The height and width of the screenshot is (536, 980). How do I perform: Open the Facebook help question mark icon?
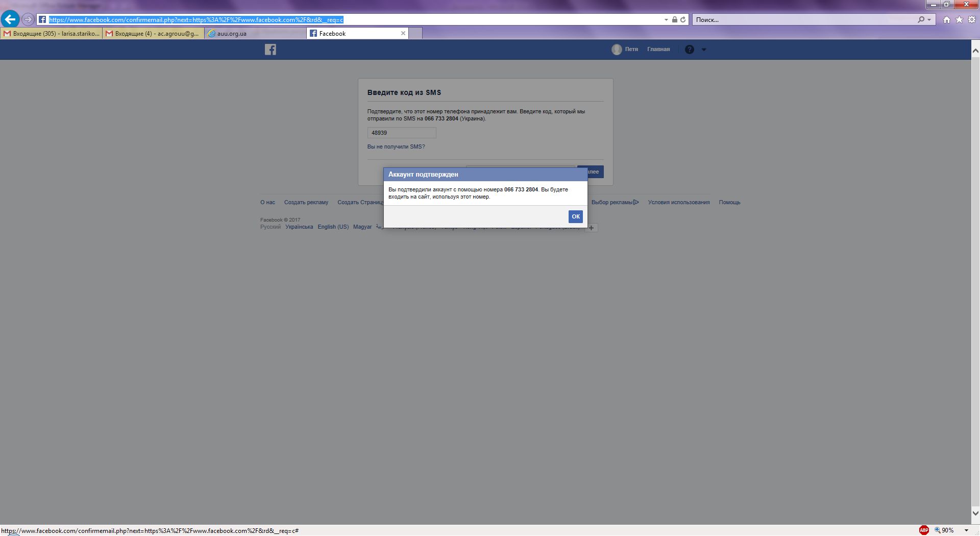[x=690, y=50]
